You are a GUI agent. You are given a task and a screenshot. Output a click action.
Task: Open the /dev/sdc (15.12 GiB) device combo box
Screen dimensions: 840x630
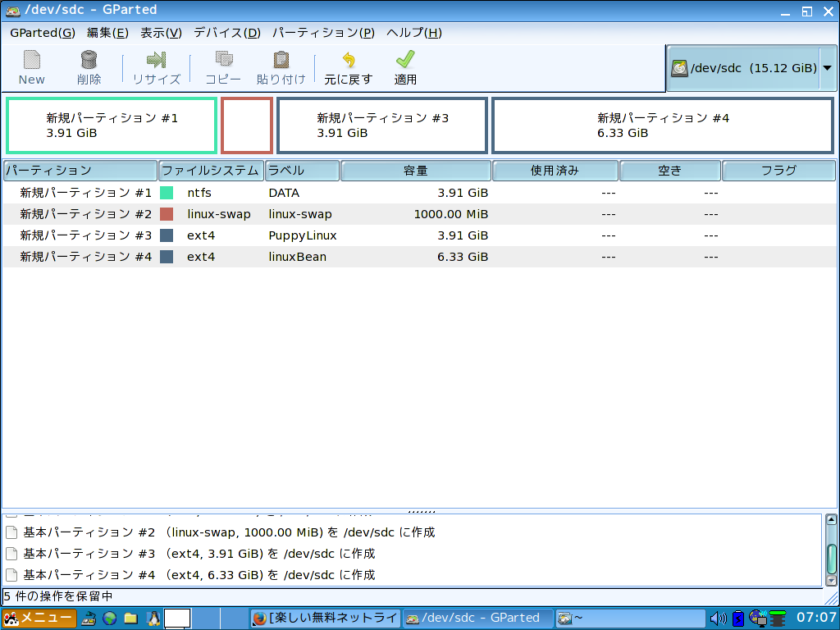coord(751,69)
